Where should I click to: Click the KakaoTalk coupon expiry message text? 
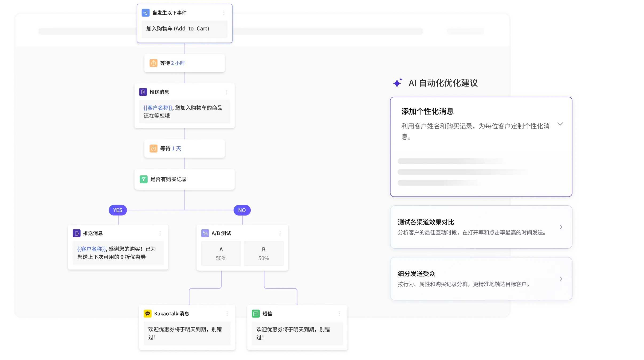tap(185, 333)
